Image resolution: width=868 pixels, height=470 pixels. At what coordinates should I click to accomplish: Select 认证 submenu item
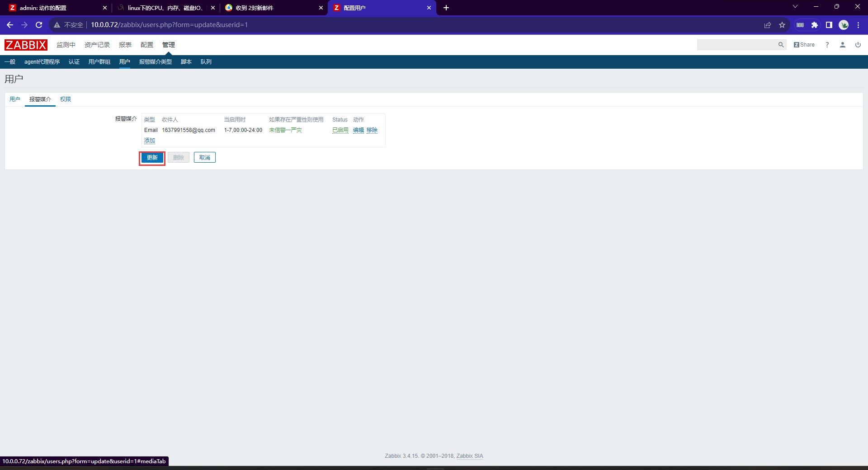tap(74, 62)
